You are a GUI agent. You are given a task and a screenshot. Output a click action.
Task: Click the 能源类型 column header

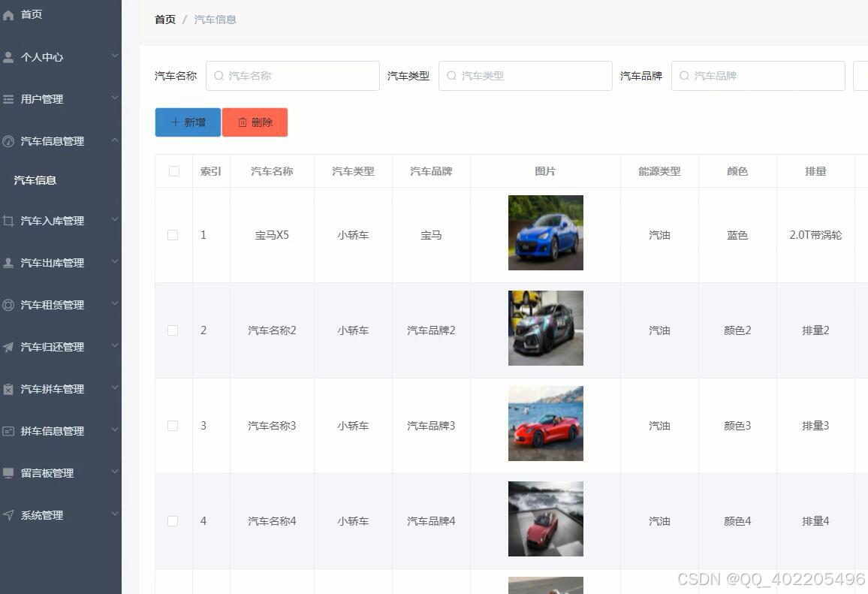click(x=659, y=171)
